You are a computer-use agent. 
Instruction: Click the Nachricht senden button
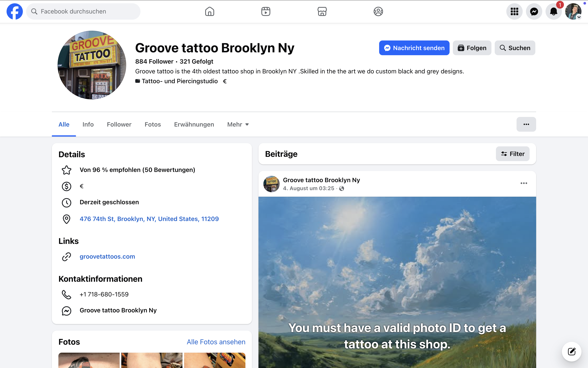(414, 48)
